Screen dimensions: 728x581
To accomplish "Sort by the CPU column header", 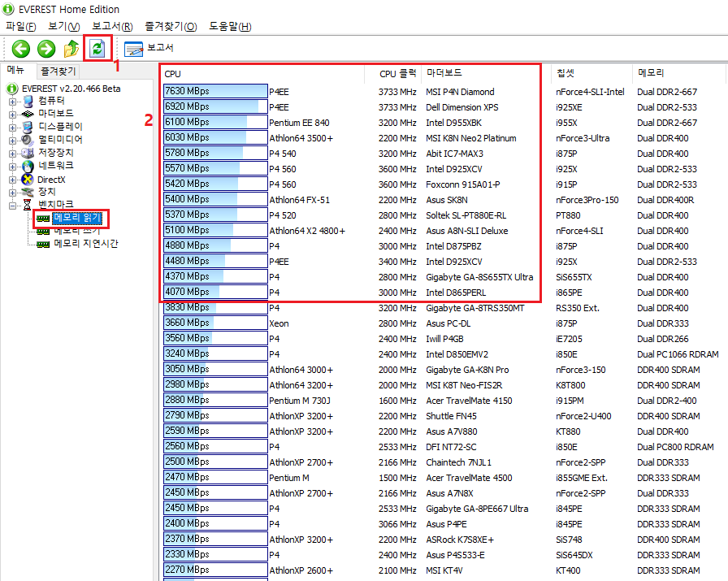I will [x=262, y=73].
